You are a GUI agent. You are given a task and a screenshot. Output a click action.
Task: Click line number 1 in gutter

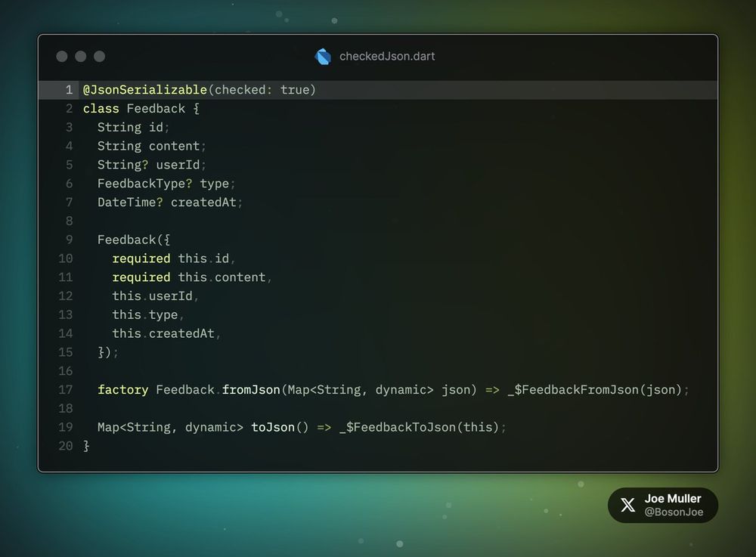[69, 90]
